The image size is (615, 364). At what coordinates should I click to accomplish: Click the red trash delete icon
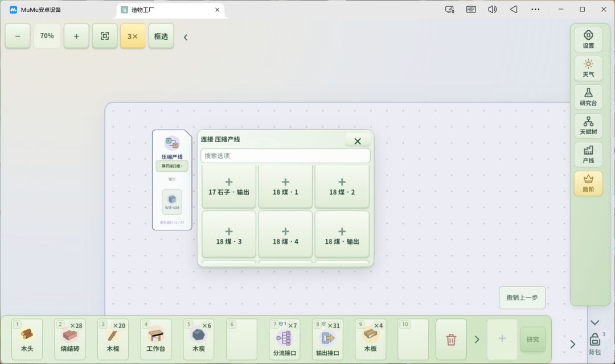[451, 340]
